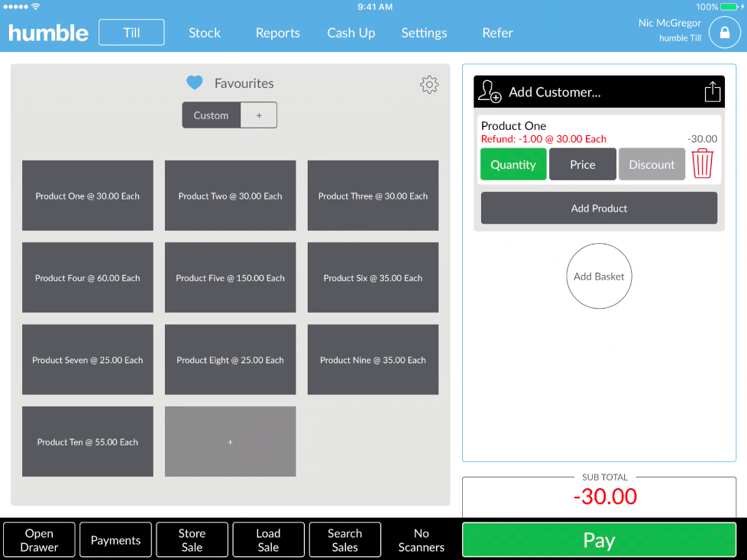Tap Open Drawer in bottom bar
Image resolution: width=747 pixels, height=560 pixels.
click(x=39, y=539)
